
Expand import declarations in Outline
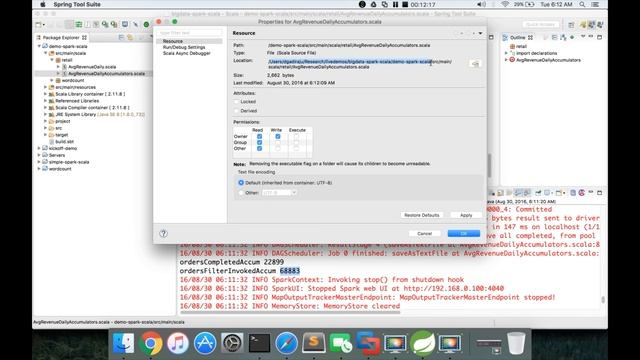point(507,53)
